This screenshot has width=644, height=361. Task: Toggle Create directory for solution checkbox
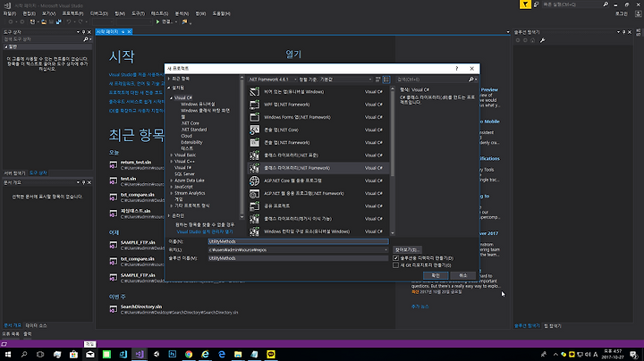point(395,258)
